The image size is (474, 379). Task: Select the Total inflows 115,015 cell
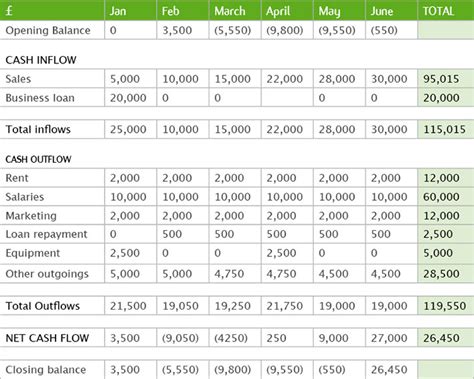click(x=446, y=129)
